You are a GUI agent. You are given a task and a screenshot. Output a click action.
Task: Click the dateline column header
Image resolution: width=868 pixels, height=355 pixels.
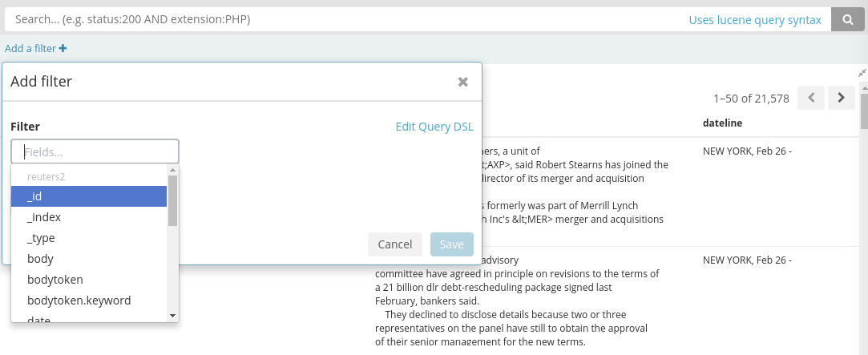722,123
